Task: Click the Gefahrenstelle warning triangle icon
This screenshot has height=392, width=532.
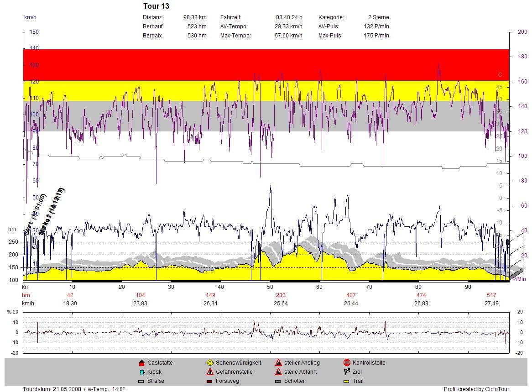Action: [209, 372]
